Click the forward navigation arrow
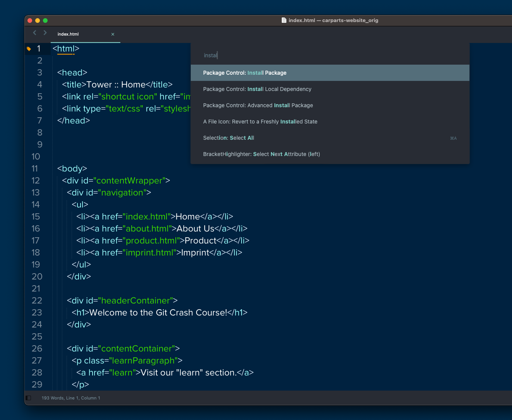This screenshot has width=512, height=420. 45,33
